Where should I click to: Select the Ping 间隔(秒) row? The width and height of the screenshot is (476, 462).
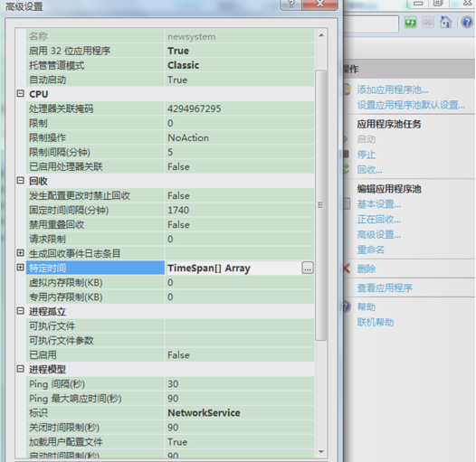[170, 383]
